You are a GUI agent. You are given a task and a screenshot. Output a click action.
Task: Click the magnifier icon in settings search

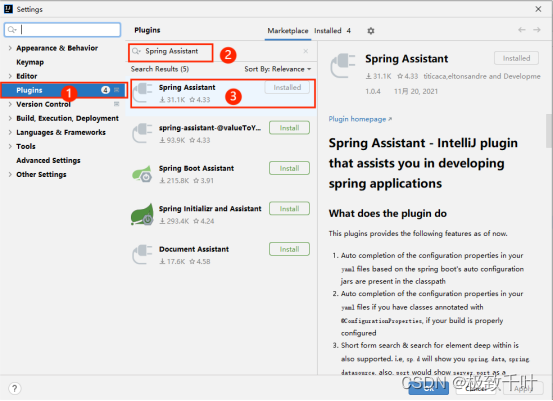coord(12,30)
